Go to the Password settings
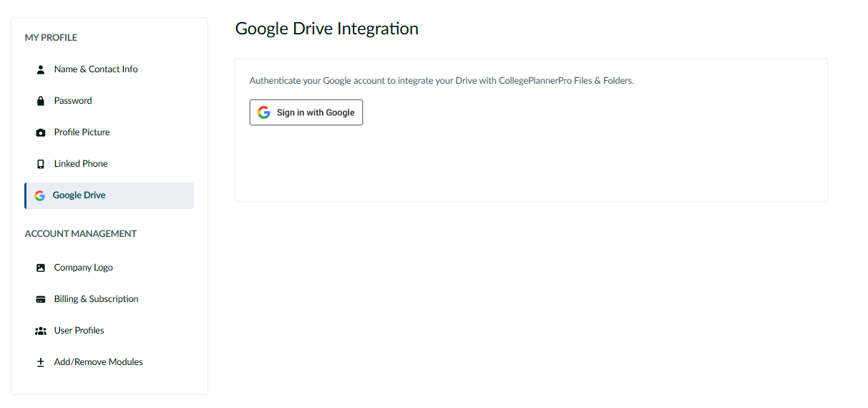Screen dimensions: 868x408 [x=73, y=101]
